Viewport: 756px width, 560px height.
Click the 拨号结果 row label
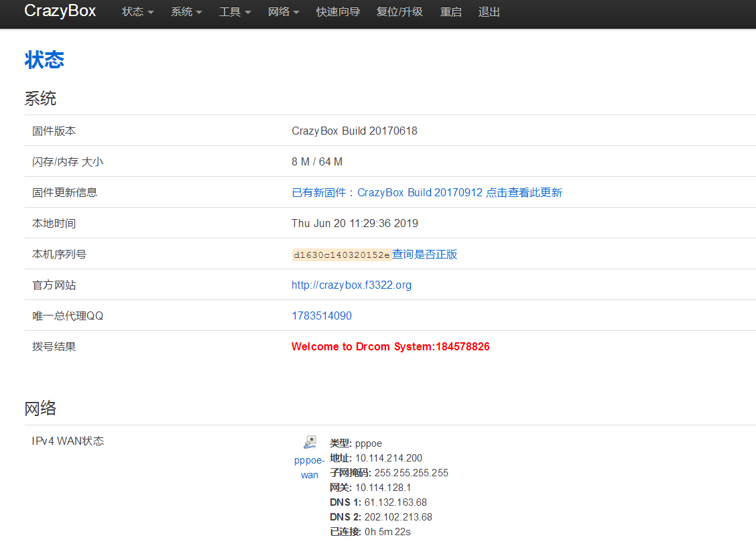[54, 347]
